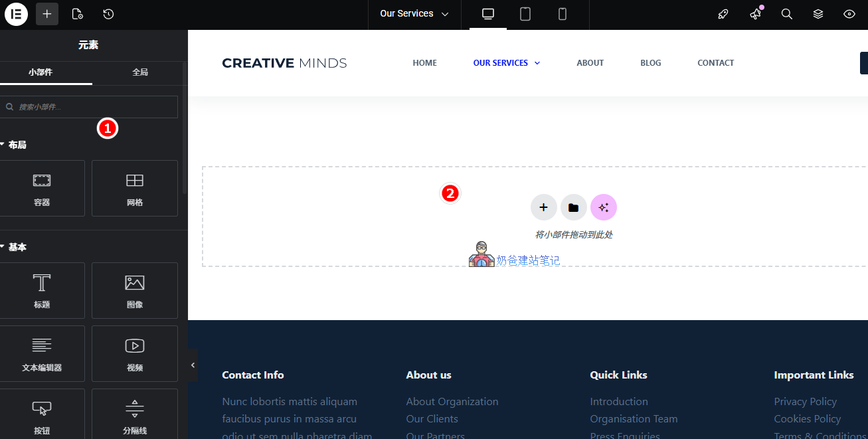Open the Our Services page dropdown
Image resolution: width=868 pixels, height=439 pixels.
[x=414, y=13]
